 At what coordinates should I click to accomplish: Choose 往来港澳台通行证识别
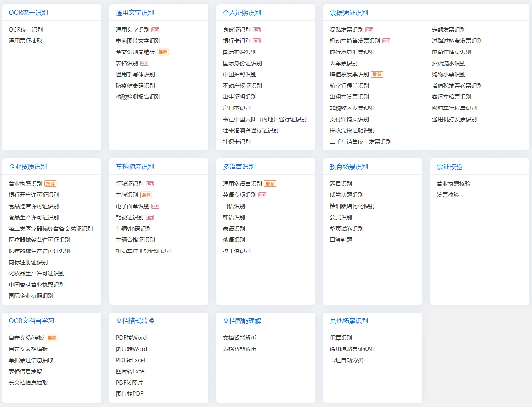point(251,130)
